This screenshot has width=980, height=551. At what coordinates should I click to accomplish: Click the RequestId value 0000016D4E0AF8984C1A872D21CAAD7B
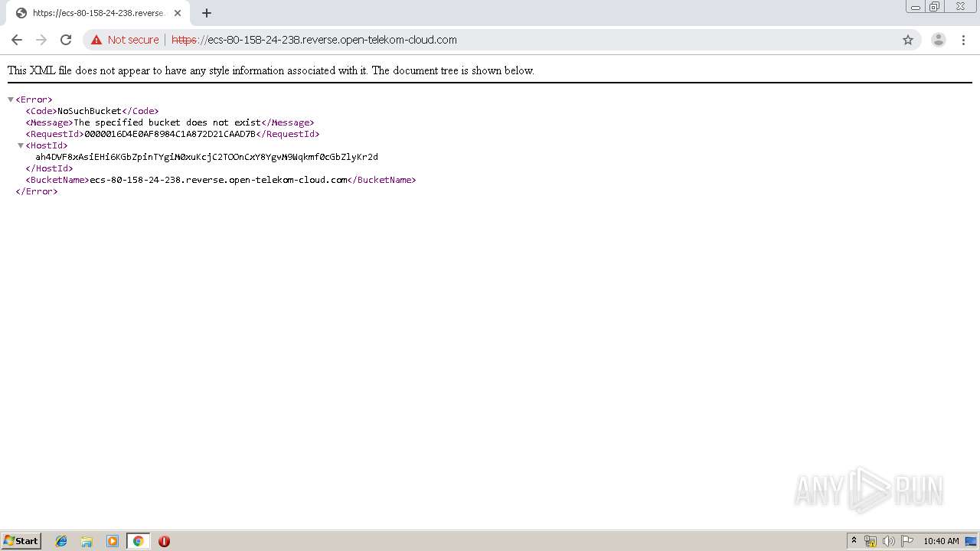click(x=170, y=134)
